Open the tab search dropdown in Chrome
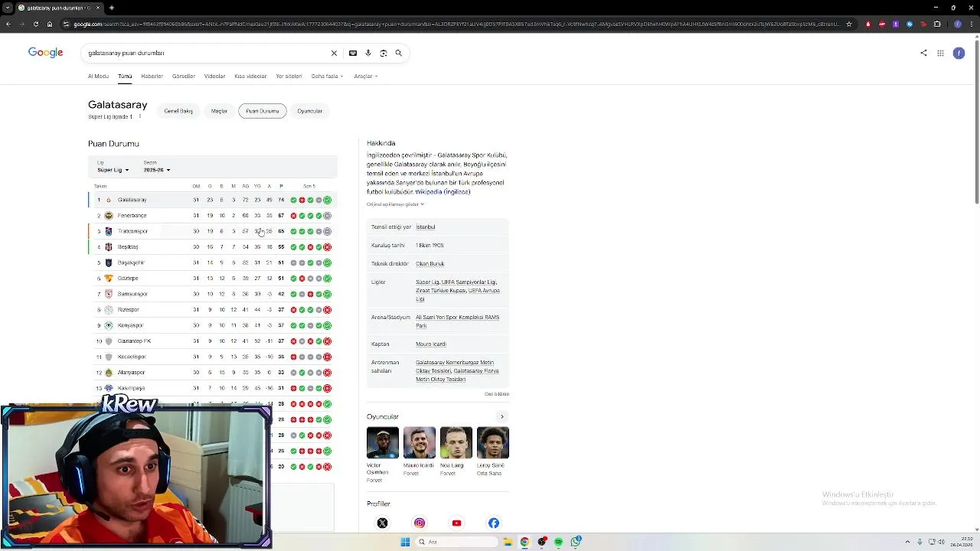Screen dimensions: 980x551 pyautogui.click(x=8, y=8)
